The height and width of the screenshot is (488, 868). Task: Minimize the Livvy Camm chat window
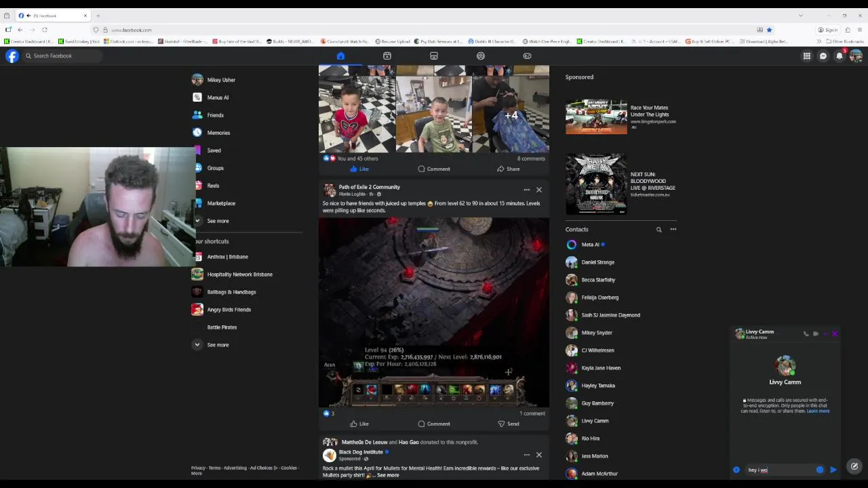(x=825, y=333)
